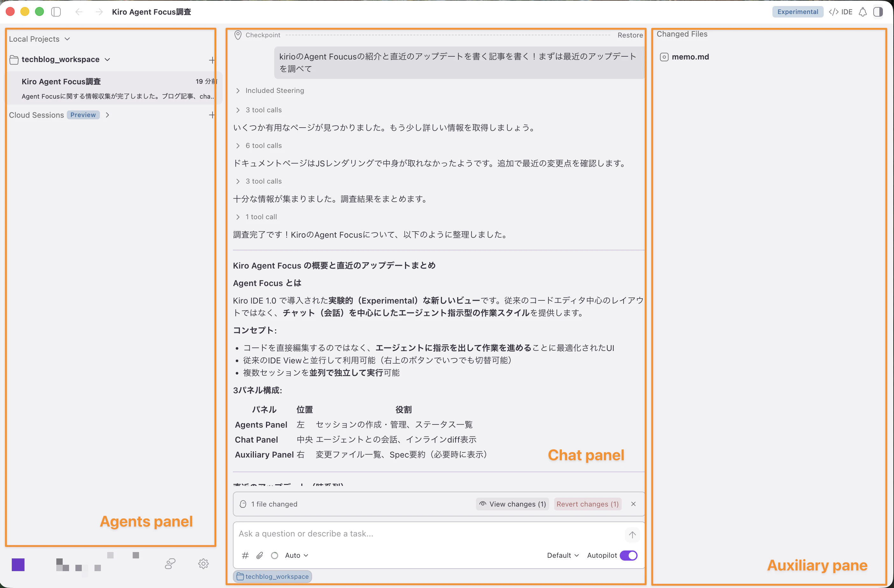The image size is (894, 588).
Task: Open the Auto model dropdown
Action: pyautogui.click(x=297, y=556)
